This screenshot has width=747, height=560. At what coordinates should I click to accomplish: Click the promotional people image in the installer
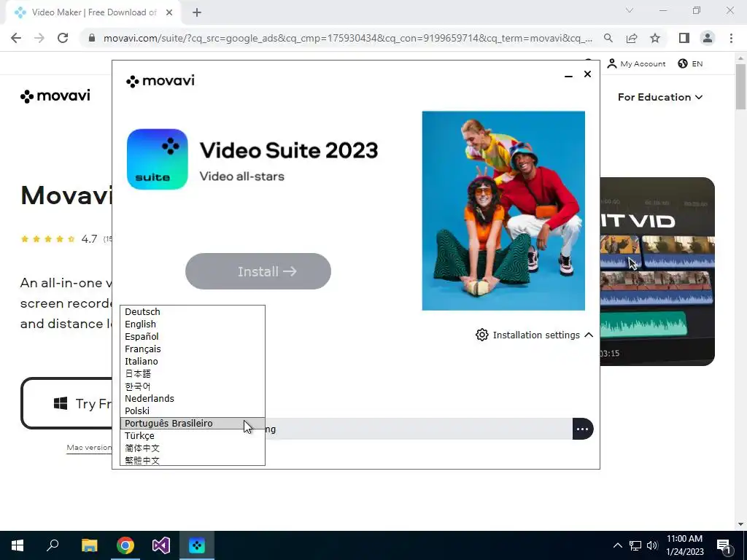[503, 211]
